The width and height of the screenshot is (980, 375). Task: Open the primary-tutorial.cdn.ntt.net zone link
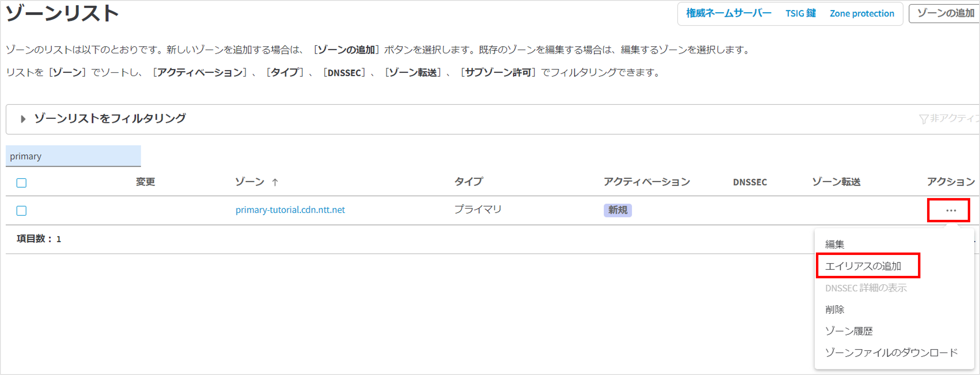(290, 210)
